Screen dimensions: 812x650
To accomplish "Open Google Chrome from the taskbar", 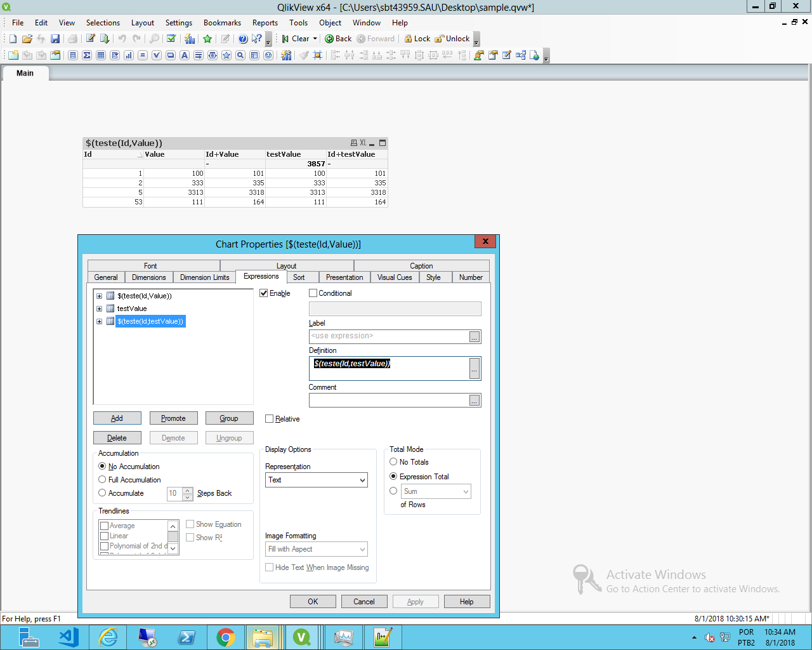I will [x=225, y=637].
